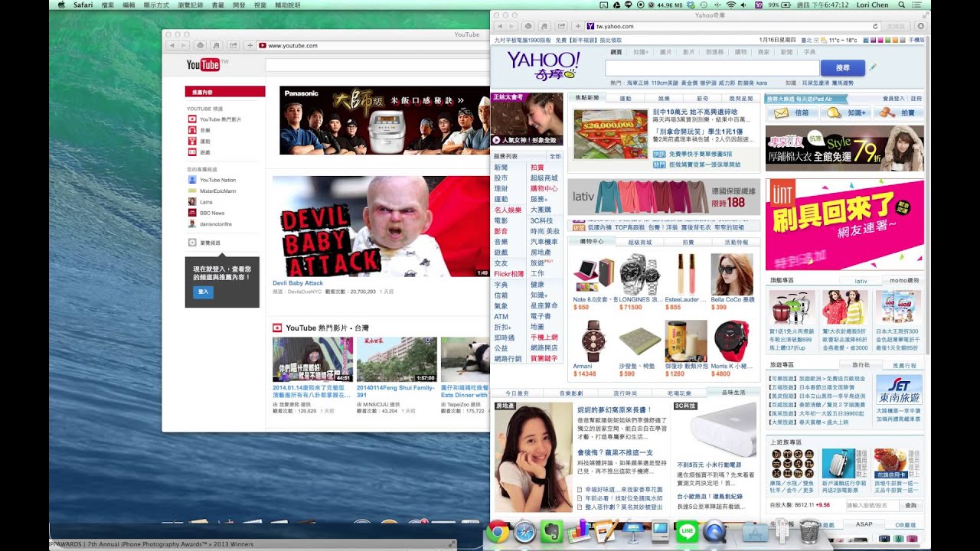Launch Evernote from the Dock

pyautogui.click(x=551, y=532)
